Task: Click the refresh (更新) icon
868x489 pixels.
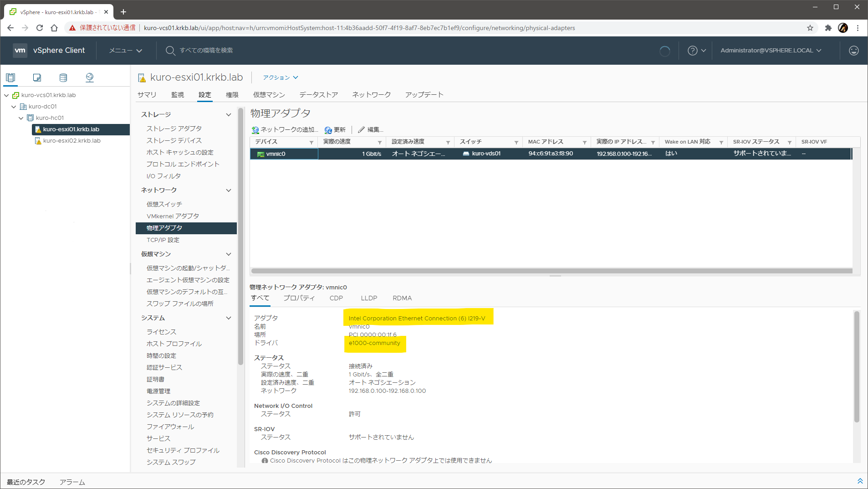Action: click(328, 130)
